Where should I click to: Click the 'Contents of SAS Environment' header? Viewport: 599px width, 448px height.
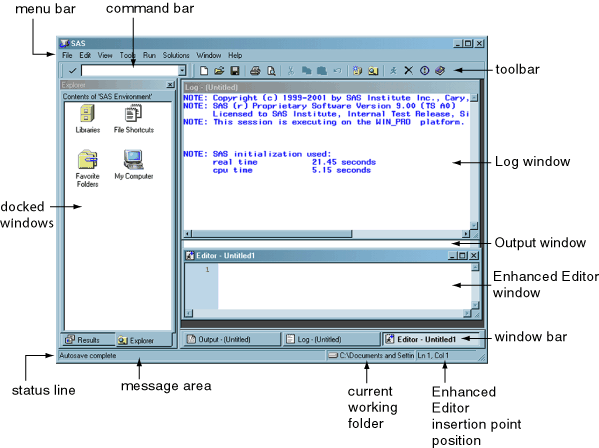(107, 97)
